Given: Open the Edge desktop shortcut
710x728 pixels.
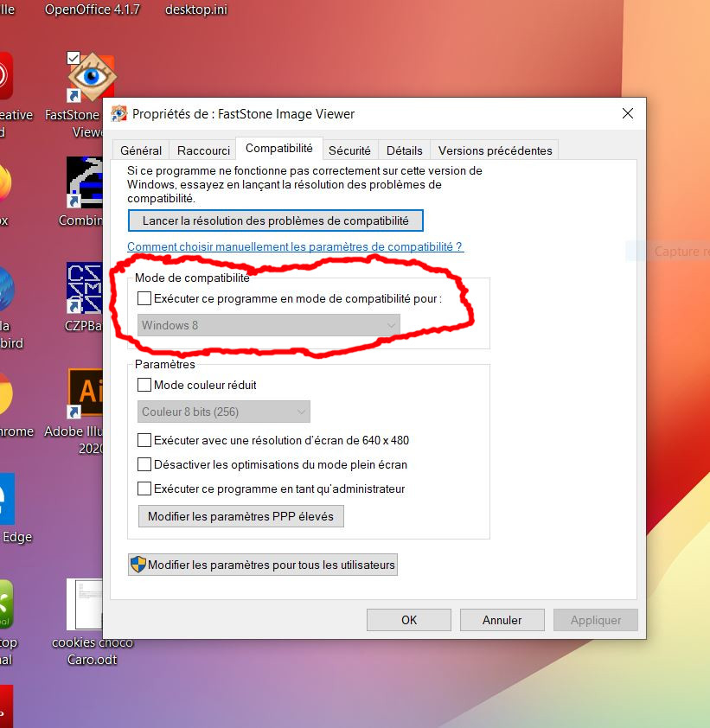Looking at the screenshot, I should [x=7, y=500].
